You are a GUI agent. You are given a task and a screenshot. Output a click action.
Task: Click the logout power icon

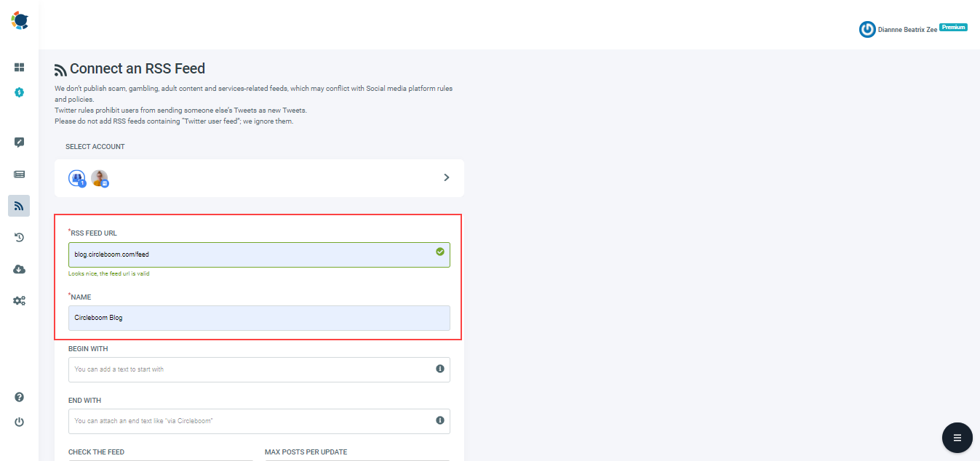[20, 422]
